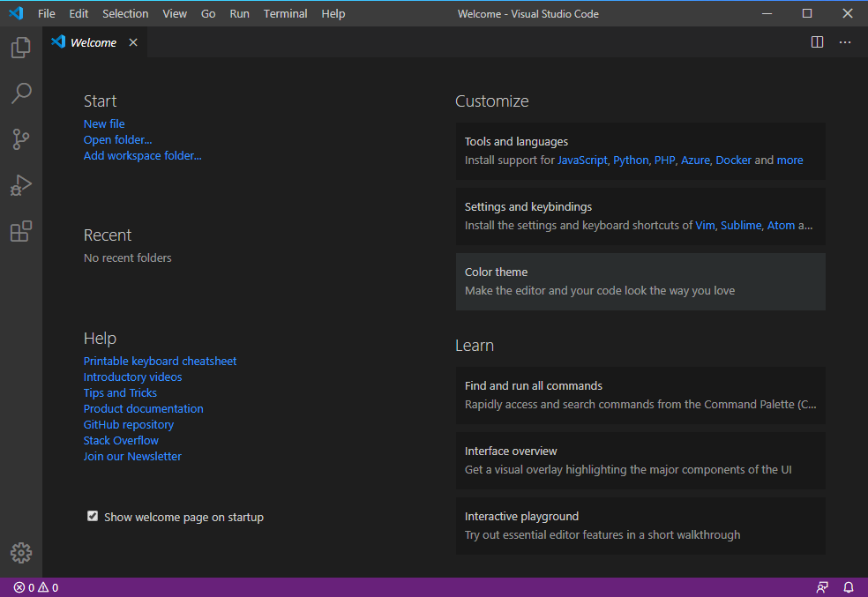Open the notifications bell in status bar
The height and width of the screenshot is (597, 868).
(849, 587)
